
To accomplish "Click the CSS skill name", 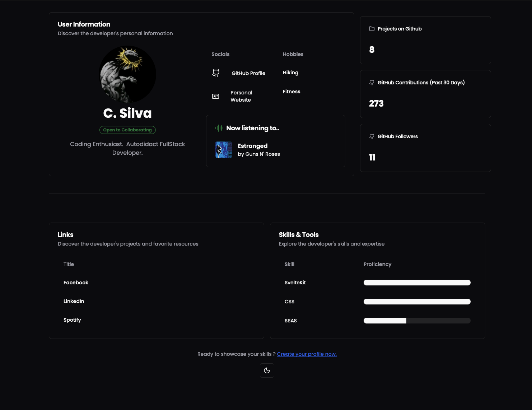I will coord(289,302).
